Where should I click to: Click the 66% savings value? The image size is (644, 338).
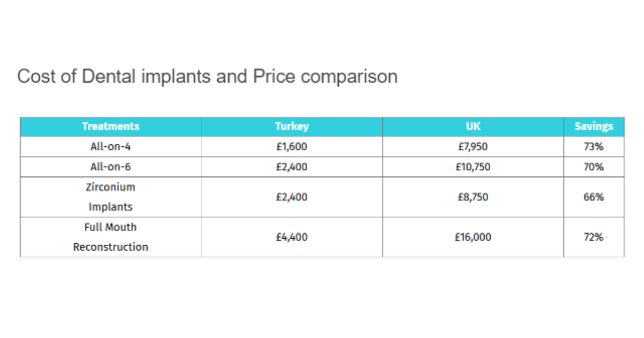pos(594,197)
